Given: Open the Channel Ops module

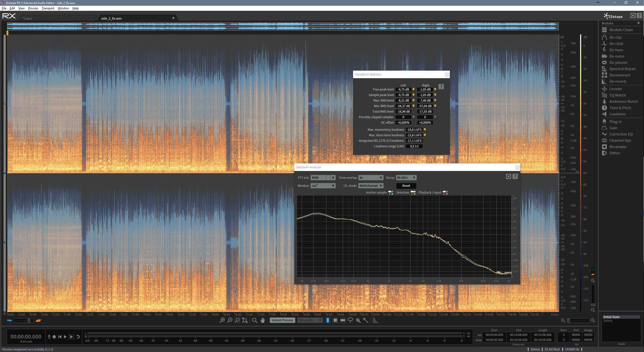Looking at the screenshot, I should pyautogui.click(x=620, y=140).
